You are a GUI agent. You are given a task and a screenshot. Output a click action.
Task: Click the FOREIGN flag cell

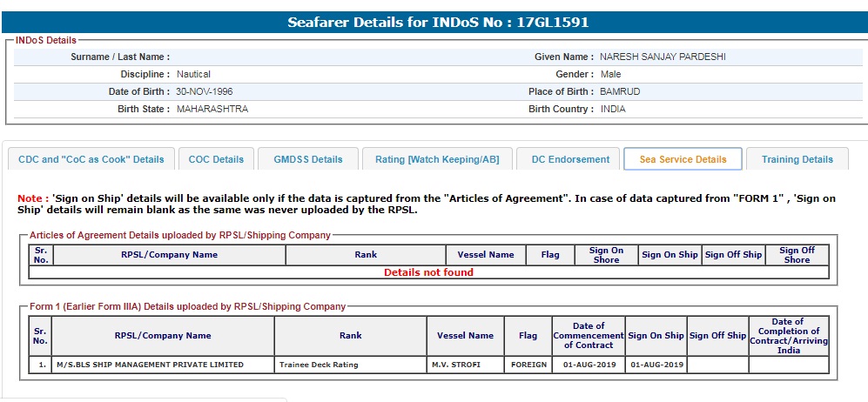[x=528, y=365]
